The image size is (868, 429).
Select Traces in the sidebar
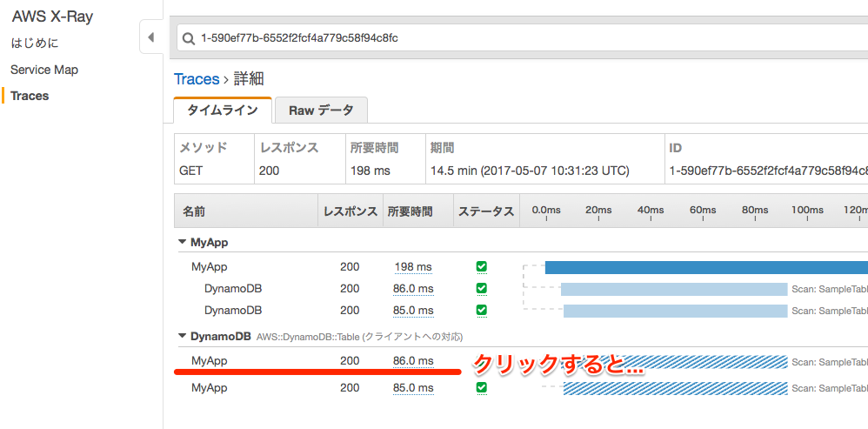click(x=30, y=96)
